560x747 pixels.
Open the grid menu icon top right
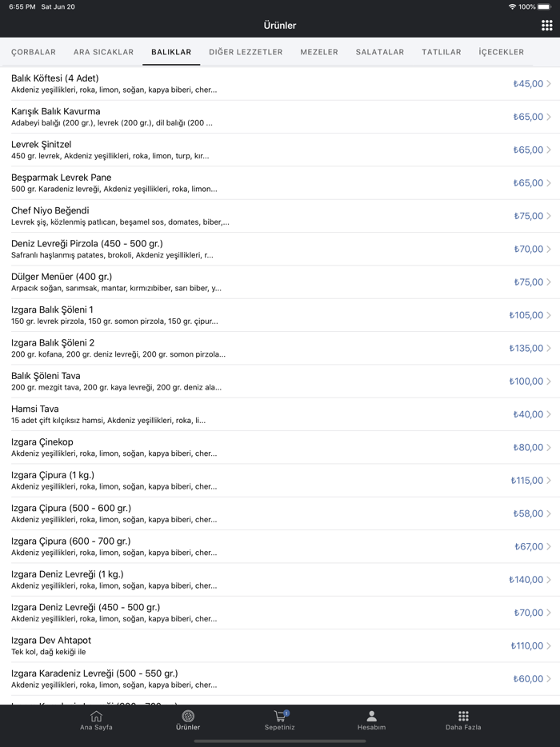click(546, 26)
